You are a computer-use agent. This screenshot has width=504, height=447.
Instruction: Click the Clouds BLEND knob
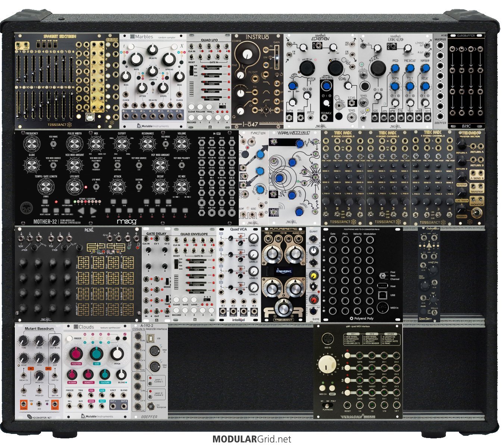tap(121, 375)
